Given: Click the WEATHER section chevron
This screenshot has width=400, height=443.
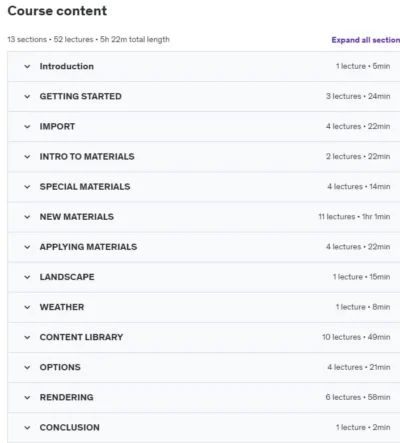Looking at the screenshot, I should click(27, 307).
